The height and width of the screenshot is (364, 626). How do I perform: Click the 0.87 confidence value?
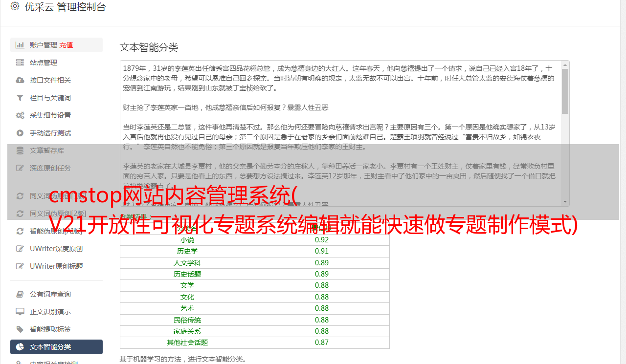[322, 343]
